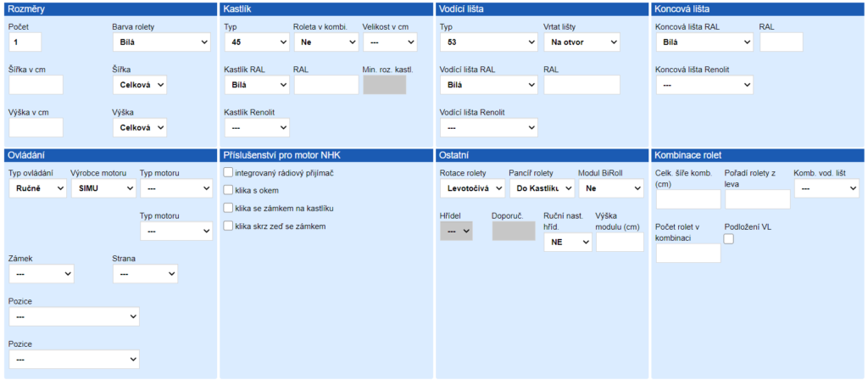Click the Počet quantity field
This screenshot has width=868, height=380.
coord(25,42)
